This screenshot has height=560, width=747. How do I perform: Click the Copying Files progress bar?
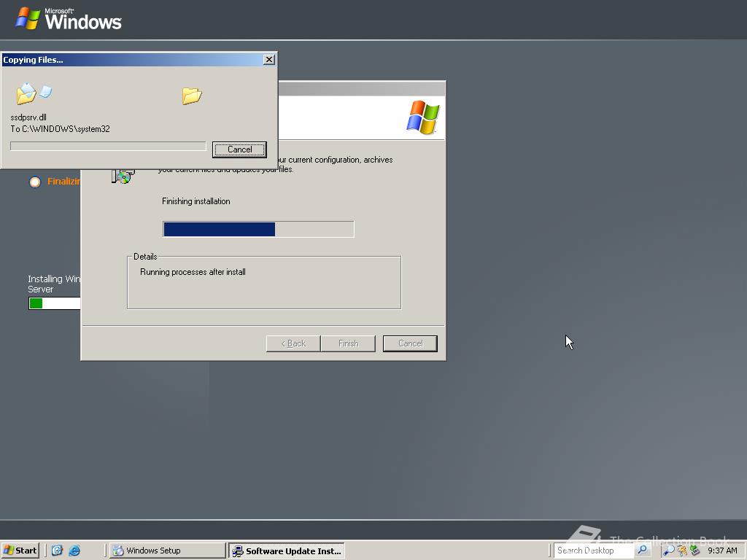tap(108, 146)
